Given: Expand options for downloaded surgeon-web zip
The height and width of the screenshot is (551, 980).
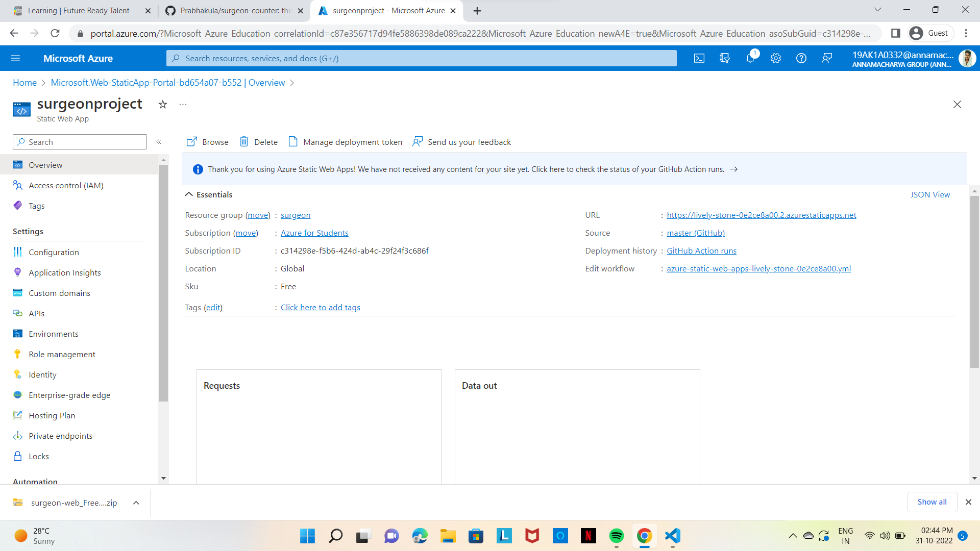Looking at the screenshot, I should point(136,503).
